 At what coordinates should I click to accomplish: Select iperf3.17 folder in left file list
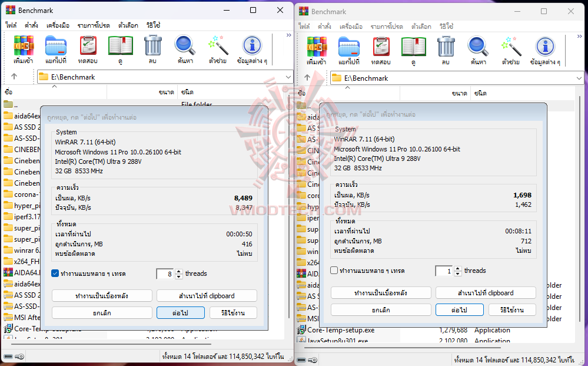pos(22,217)
